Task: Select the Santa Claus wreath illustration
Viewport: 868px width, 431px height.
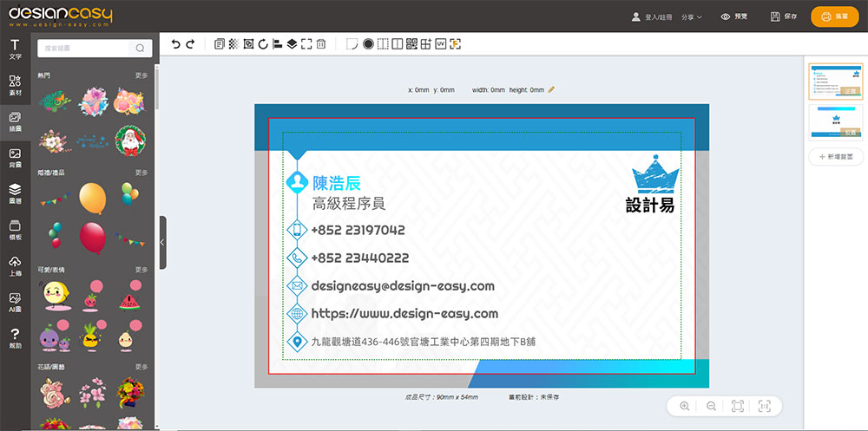Action: click(x=131, y=139)
